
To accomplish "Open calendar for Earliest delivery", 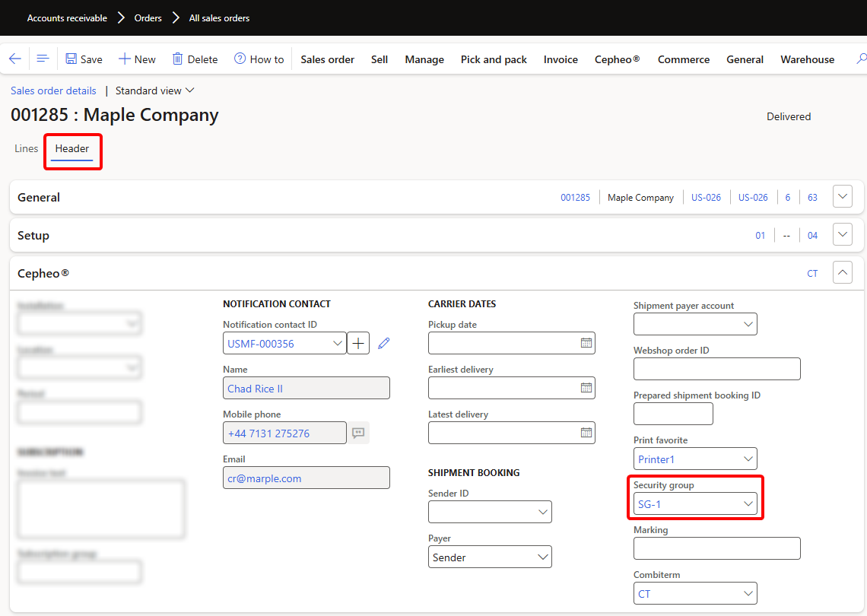I will tap(586, 388).
